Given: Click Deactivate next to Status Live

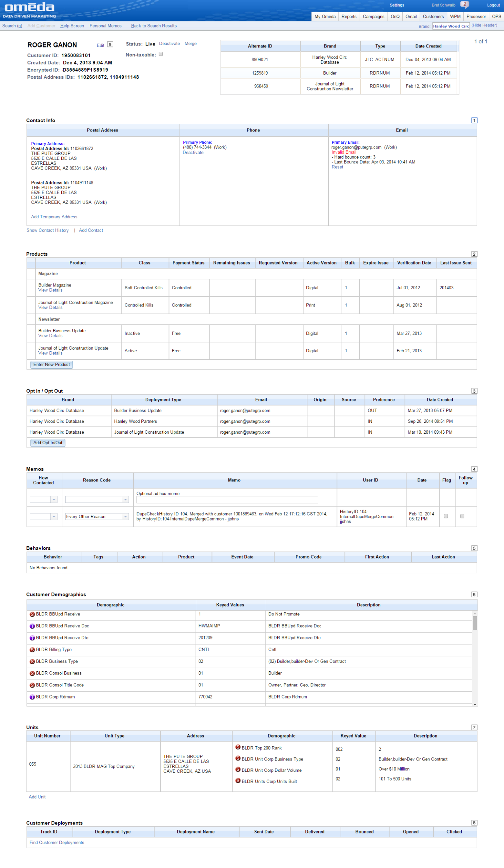Looking at the screenshot, I should pyautogui.click(x=169, y=44).
